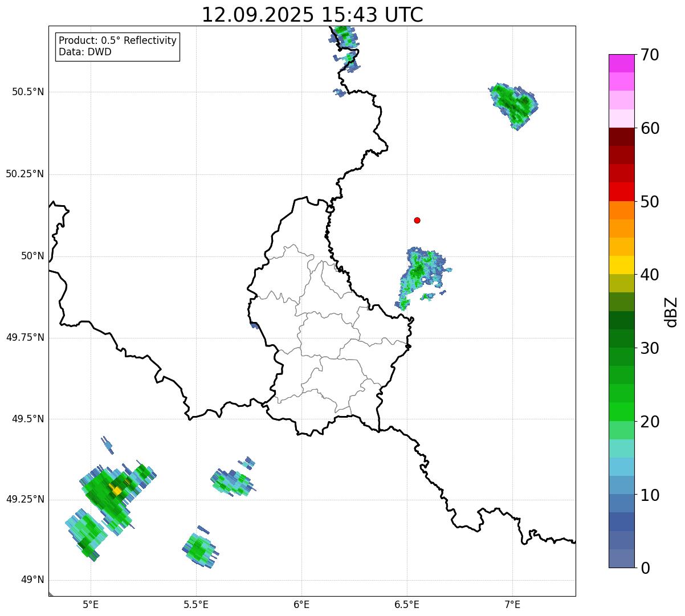This screenshot has height=616, width=685.
Task: Click the 40 colorbar tick label
Action: [x=650, y=275]
